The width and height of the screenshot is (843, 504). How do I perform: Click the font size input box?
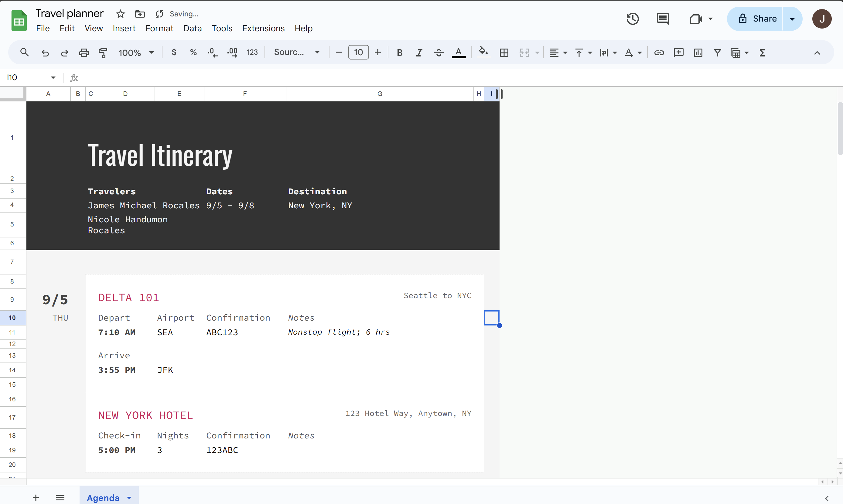pos(358,52)
